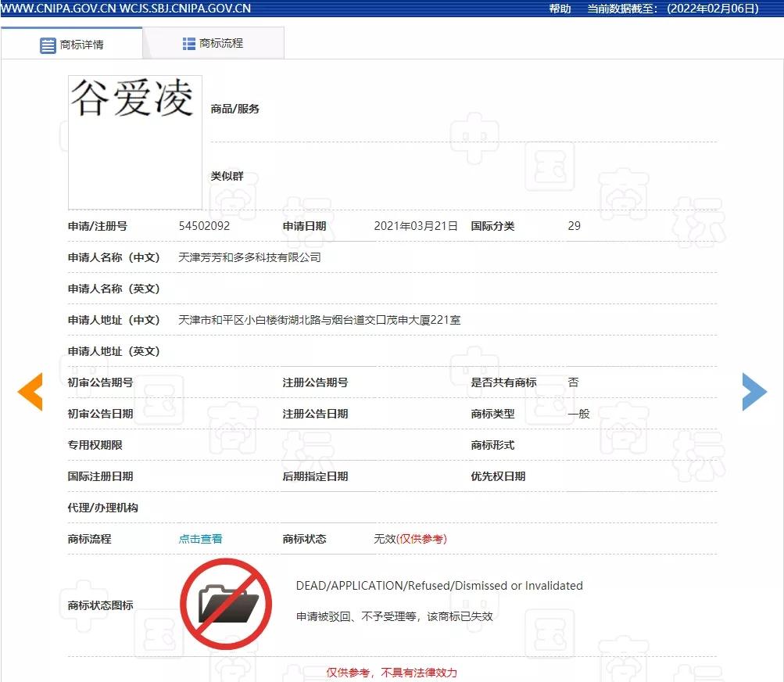The height and width of the screenshot is (682, 784).
Task: Click the 优先权日期 label
Action: (498, 476)
